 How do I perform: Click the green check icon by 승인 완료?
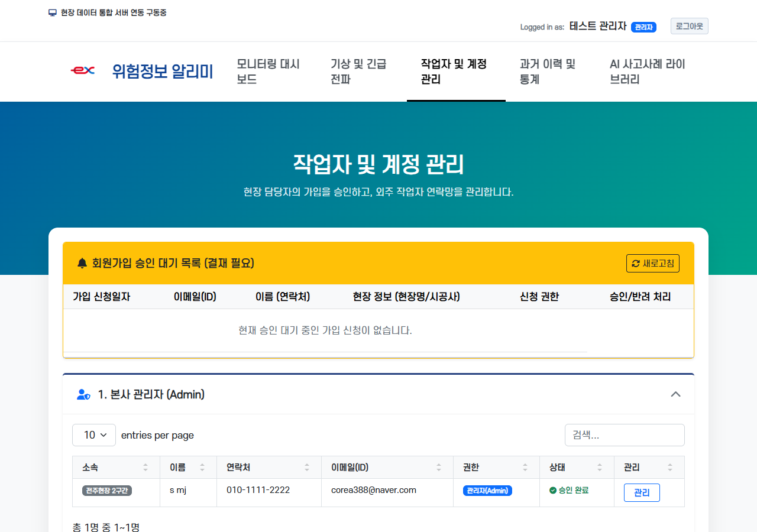(553, 490)
